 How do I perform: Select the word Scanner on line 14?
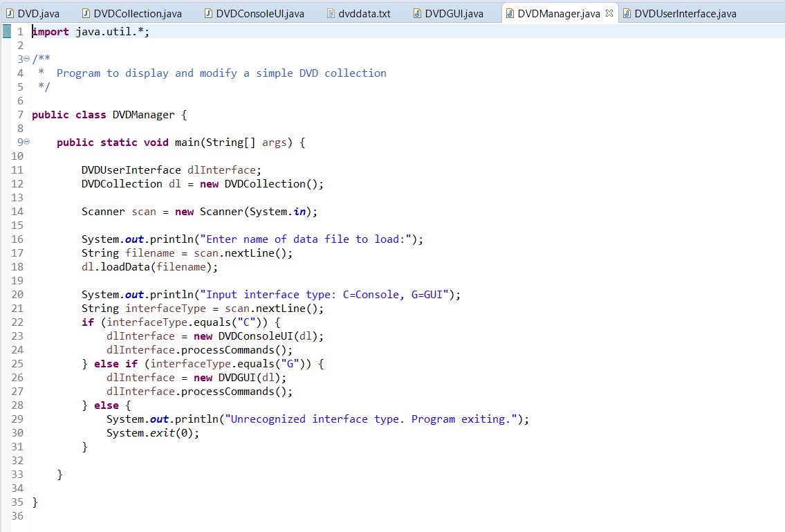(x=104, y=211)
